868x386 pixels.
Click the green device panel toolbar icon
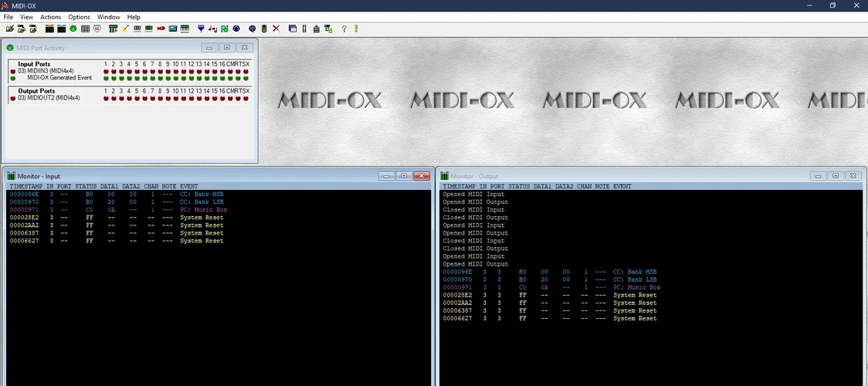[114, 29]
